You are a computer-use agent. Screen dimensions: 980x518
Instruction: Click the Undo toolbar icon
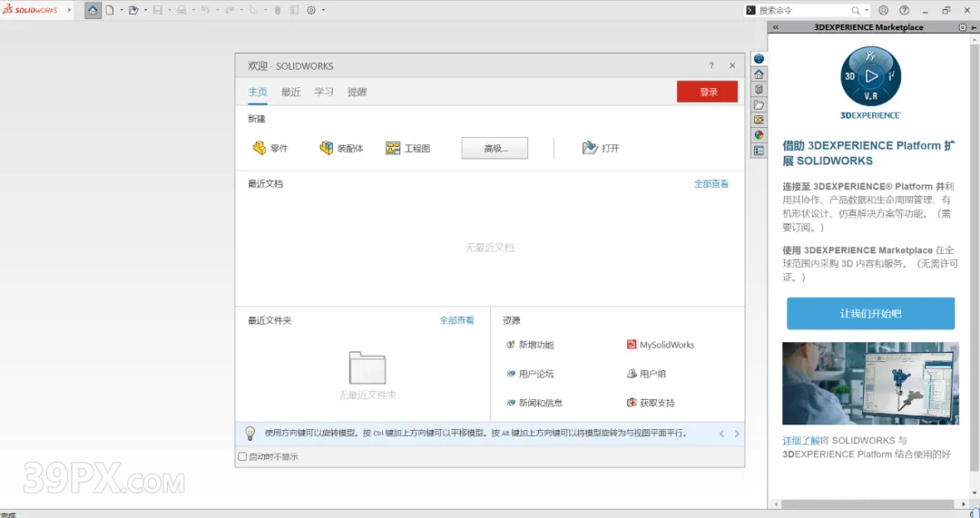205,10
